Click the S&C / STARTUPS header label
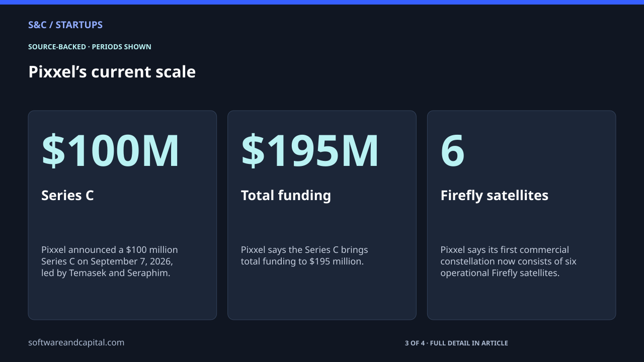644x362 pixels. (x=65, y=25)
